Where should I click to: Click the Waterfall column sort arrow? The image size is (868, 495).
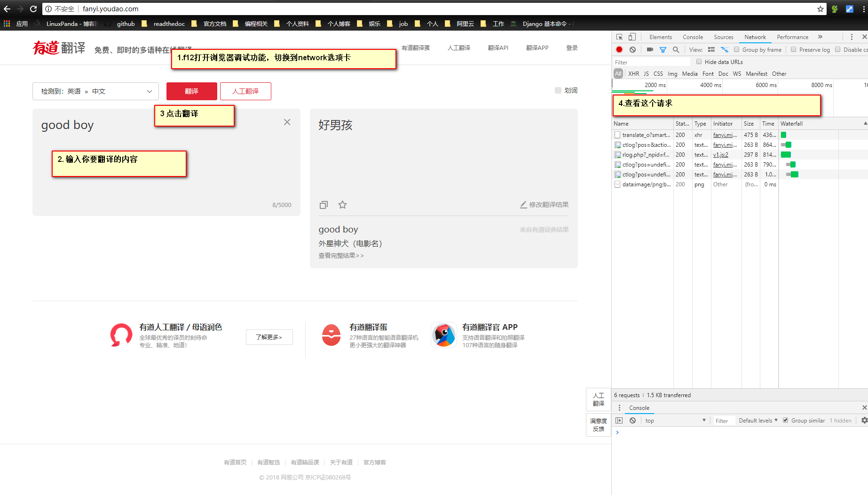pos(865,123)
